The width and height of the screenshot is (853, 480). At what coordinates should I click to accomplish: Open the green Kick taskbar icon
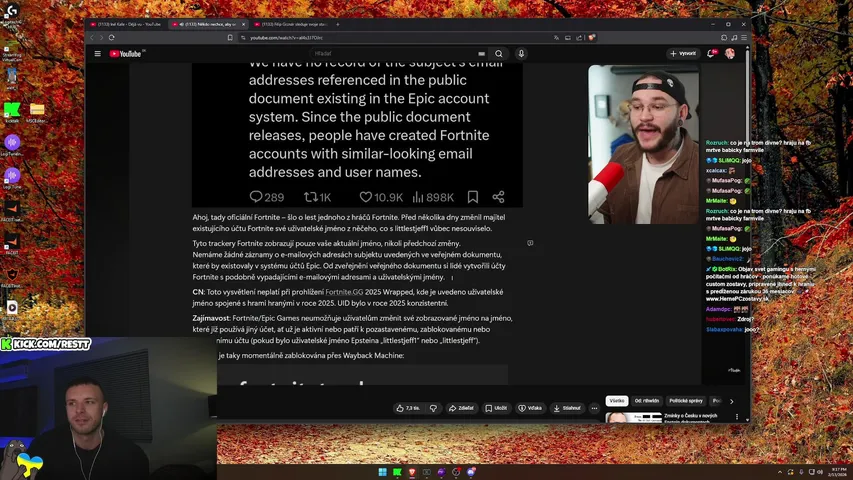[x=397, y=472]
